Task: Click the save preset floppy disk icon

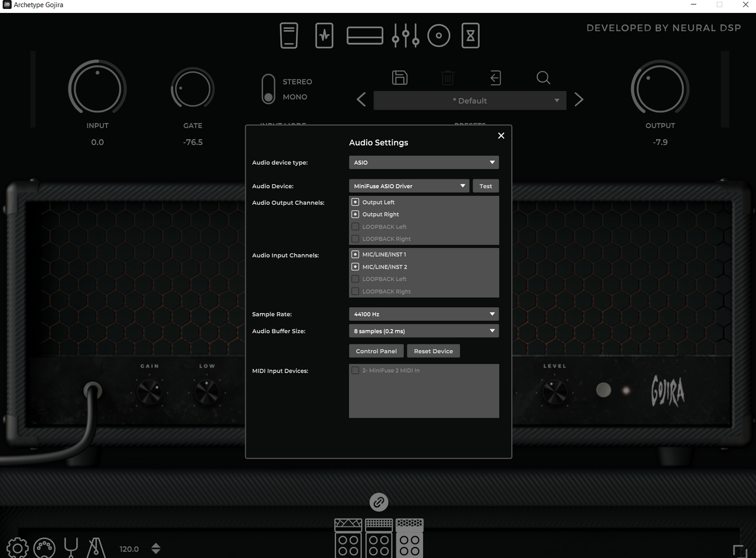Action: [x=400, y=78]
